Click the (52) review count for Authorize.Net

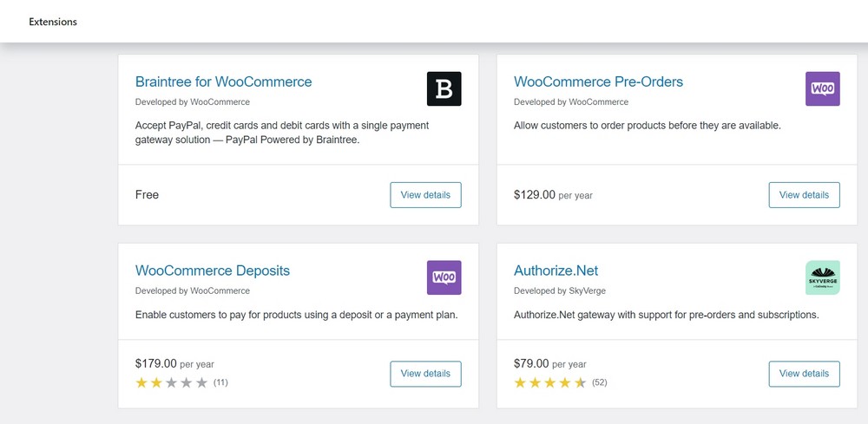point(599,382)
